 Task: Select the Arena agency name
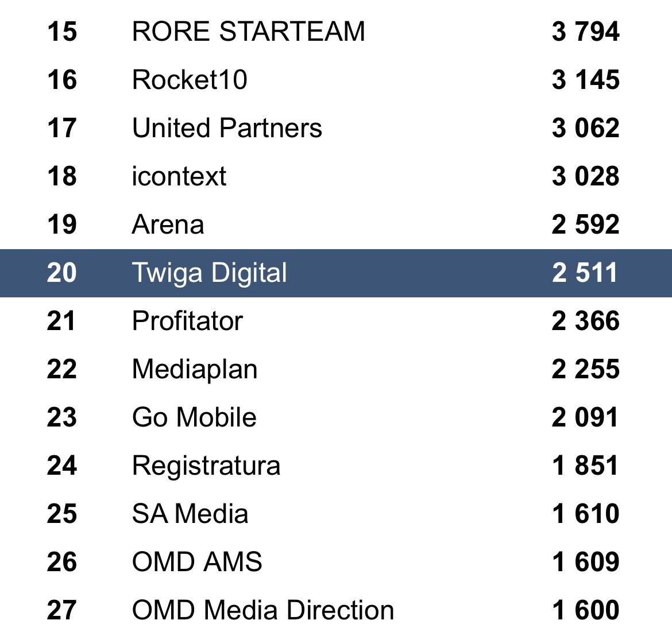pos(168,224)
